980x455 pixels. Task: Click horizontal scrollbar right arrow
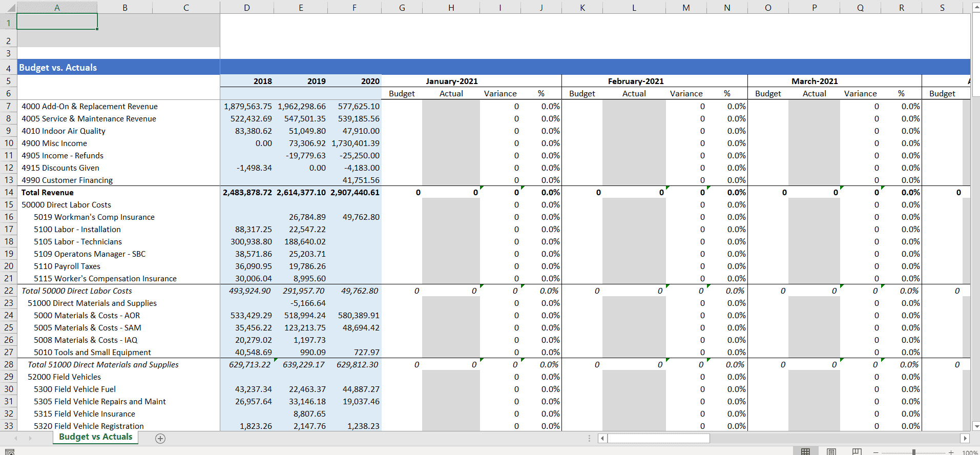[965, 438]
